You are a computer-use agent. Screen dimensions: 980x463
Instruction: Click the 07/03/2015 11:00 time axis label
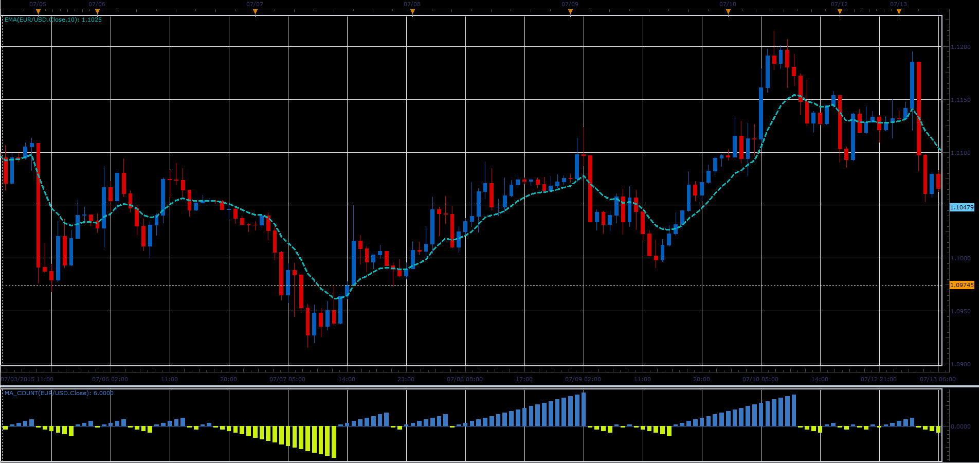tap(27, 379)
